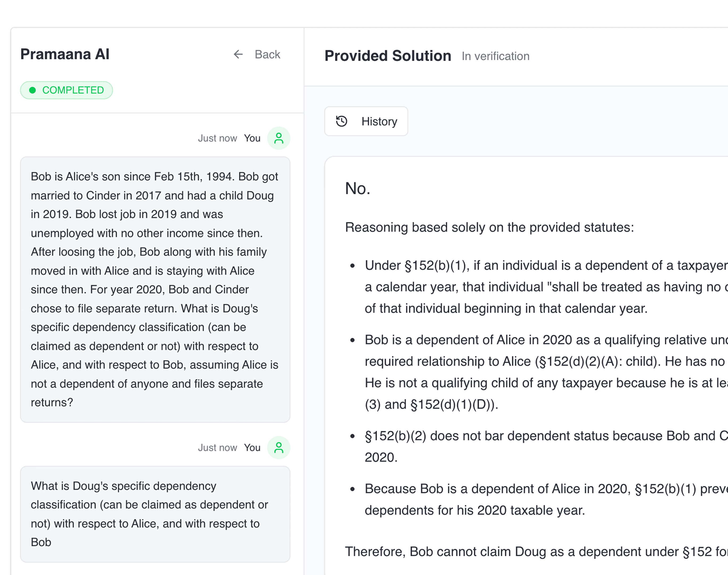Click the back arrow icon
Screen dimensions: 728x575
pyautogui.click(x=238, y=54)
